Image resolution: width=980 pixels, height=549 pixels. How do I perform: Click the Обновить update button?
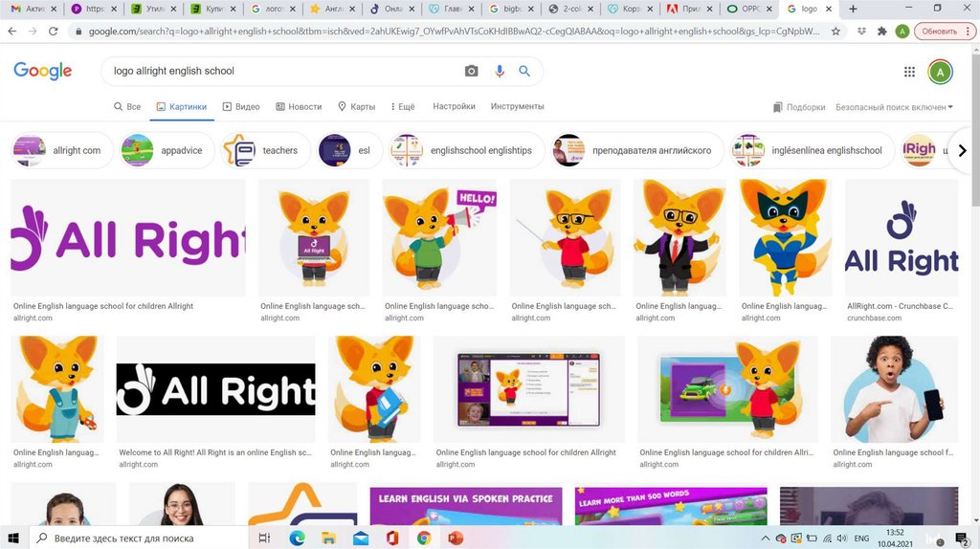click(x=939, y=31)
